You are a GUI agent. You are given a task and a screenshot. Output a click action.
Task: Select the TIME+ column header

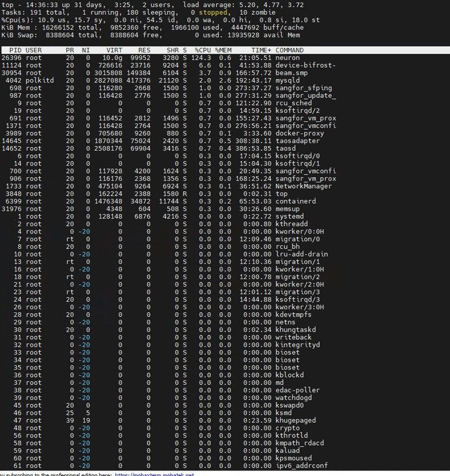(261, 50)
